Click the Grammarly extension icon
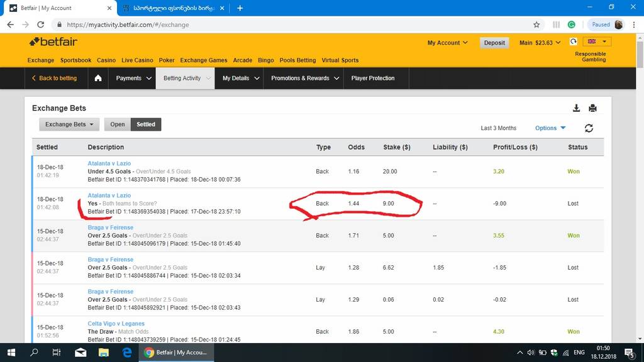644x362 pixels. 571,25
